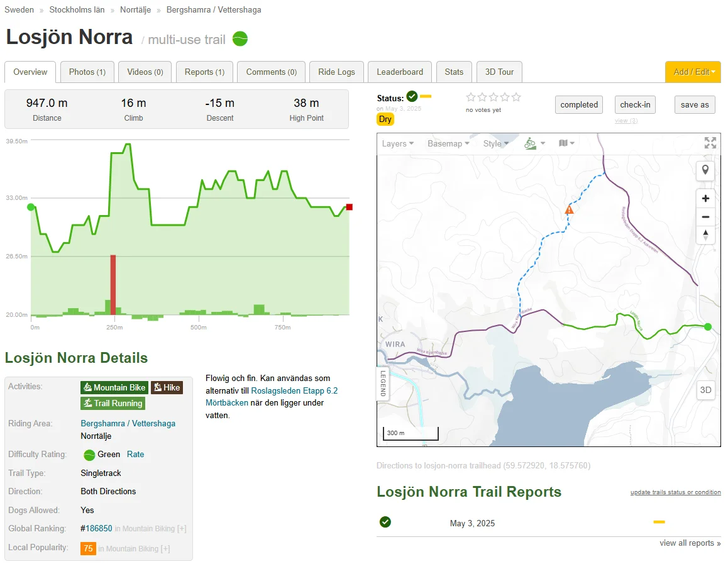The width and height of the screenshot is (728, 564).
Task: Expand the Layers dropdown
Action: click(397, 143)
